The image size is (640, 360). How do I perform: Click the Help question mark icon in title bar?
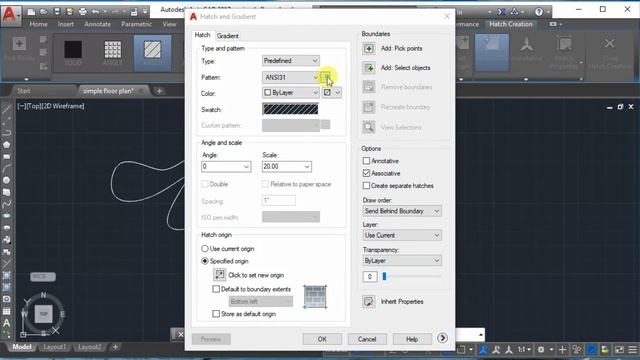[539, 12]
